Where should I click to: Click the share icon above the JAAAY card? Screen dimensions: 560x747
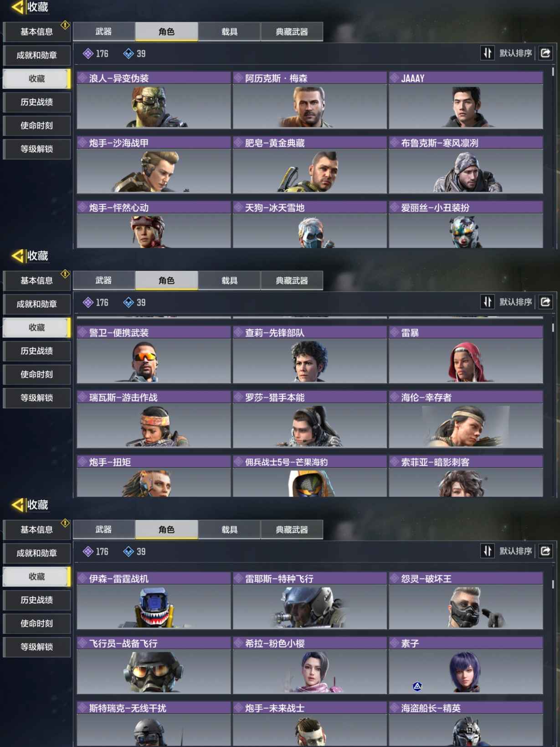point(545,53)
